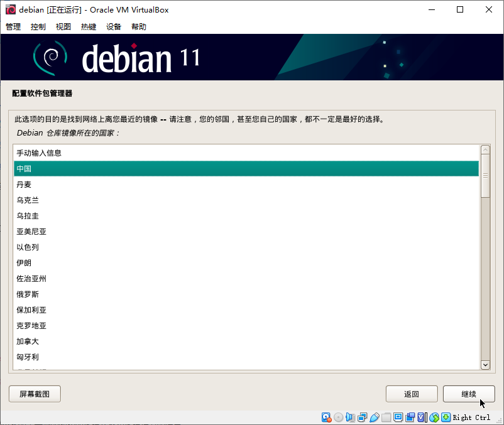Viewport: 504px width, 425px height.
Task: Click the network adapter status icon
Action: (x=362, y=417)
